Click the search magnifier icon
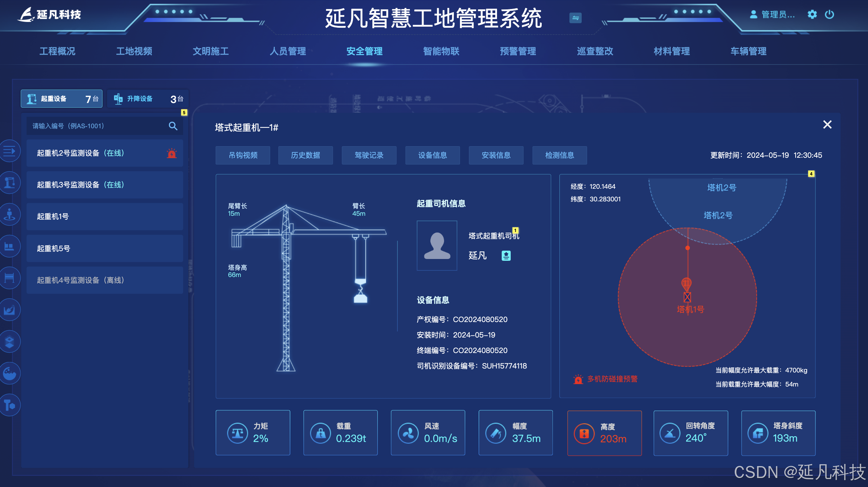This screenshot has width=868, height=487. tap(173, 126)
